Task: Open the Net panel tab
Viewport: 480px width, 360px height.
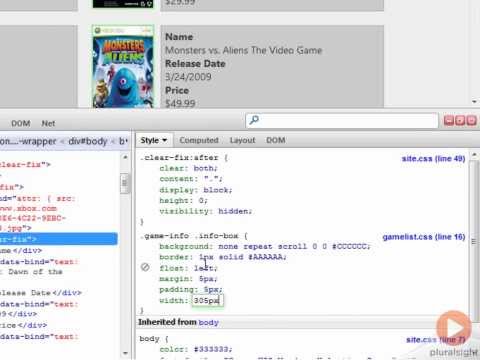Action: click(x=48, y=124)
